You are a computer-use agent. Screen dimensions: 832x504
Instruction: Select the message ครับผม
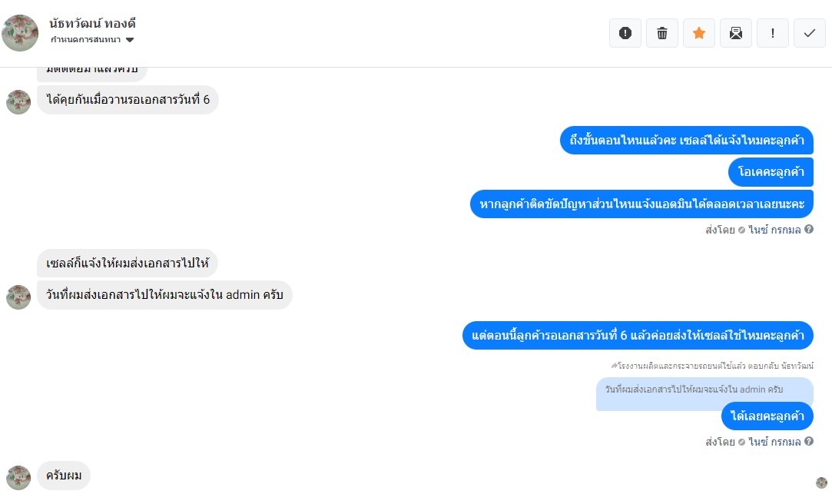(64, 476)
